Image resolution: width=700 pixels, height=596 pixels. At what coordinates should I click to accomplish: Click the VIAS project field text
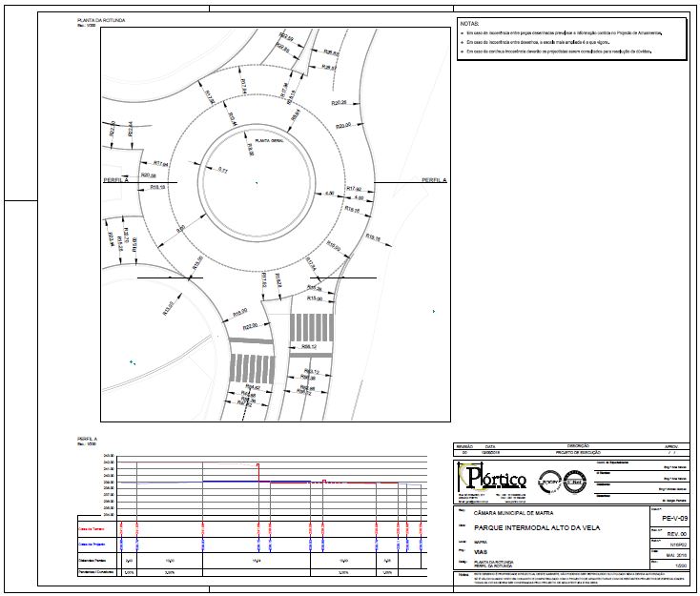pyautogui.click(x=480, y=551)
